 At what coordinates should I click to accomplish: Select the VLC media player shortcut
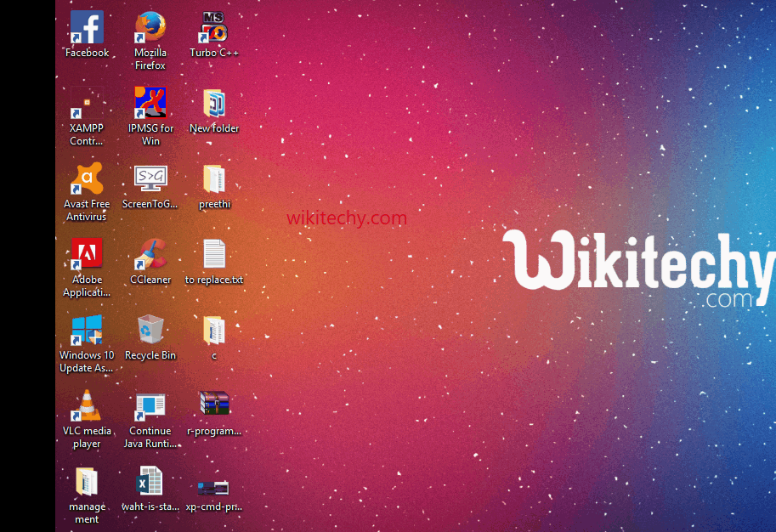pos(87,406)
